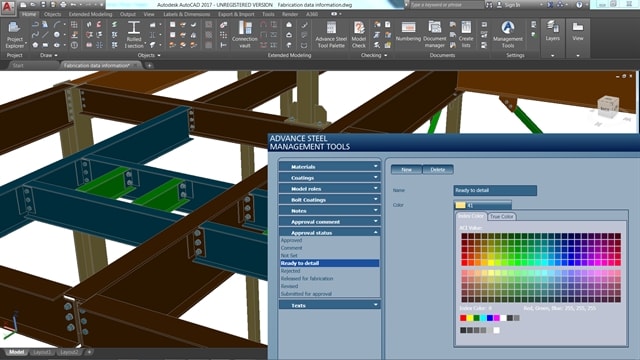Open the Extended Modeling ribbon tab

click(90, 14)
